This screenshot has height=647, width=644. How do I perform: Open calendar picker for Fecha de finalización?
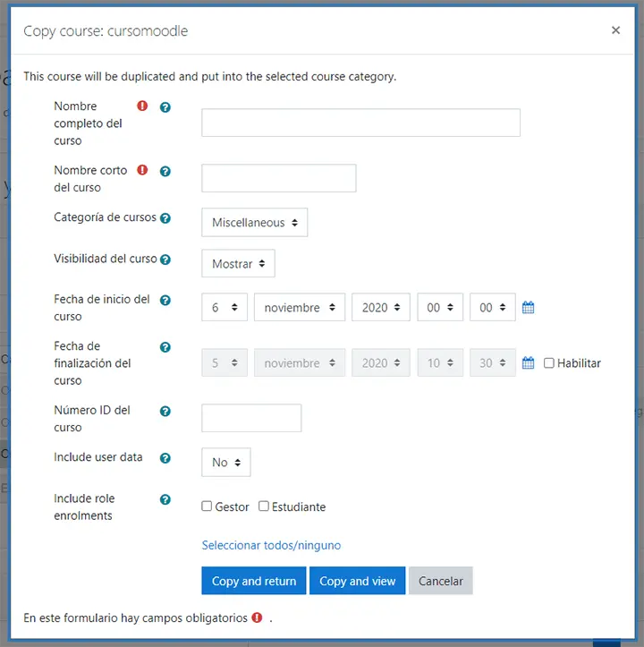[528, 363]
